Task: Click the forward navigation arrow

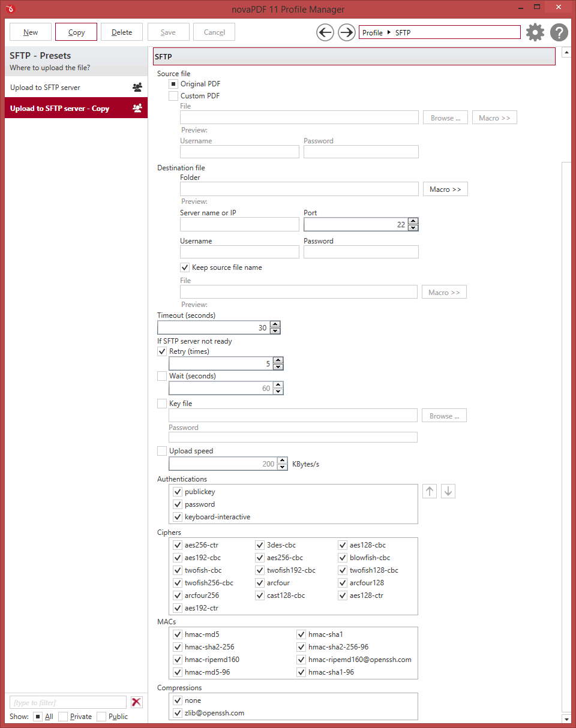Action: tap(347, 32)
